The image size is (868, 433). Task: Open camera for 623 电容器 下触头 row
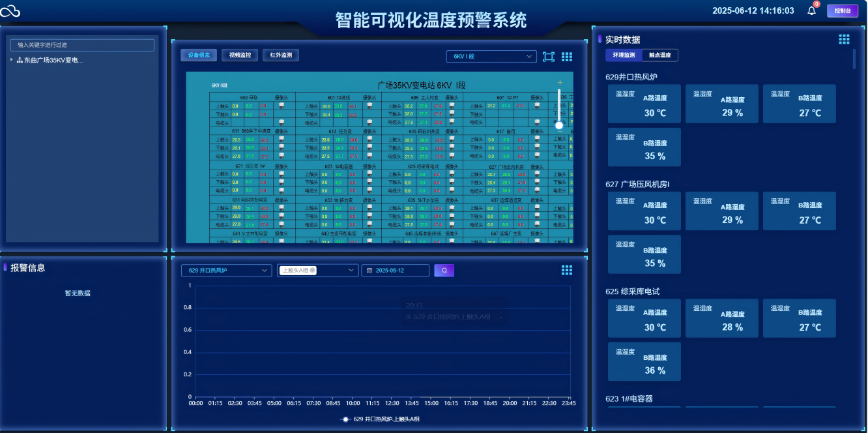click(369, 183)
